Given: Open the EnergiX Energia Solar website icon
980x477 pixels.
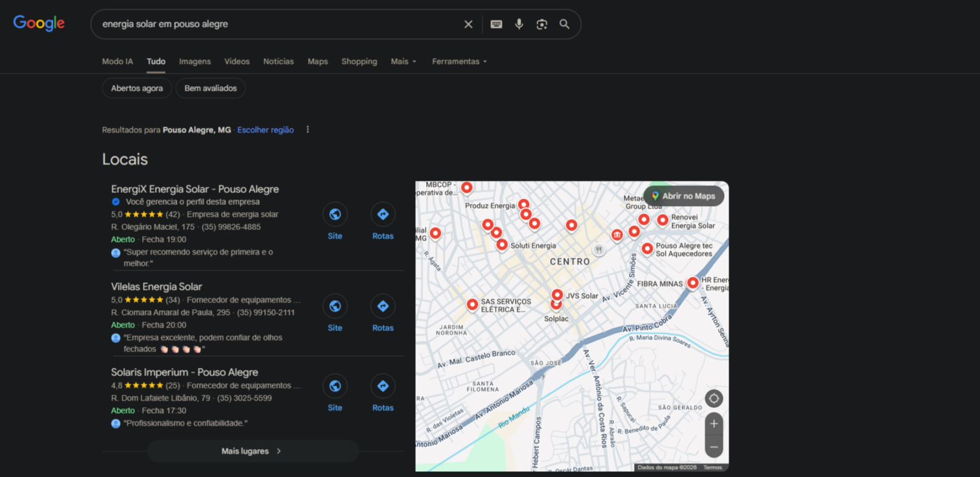Looking at the screenshot, I should [x=335, y=215].
